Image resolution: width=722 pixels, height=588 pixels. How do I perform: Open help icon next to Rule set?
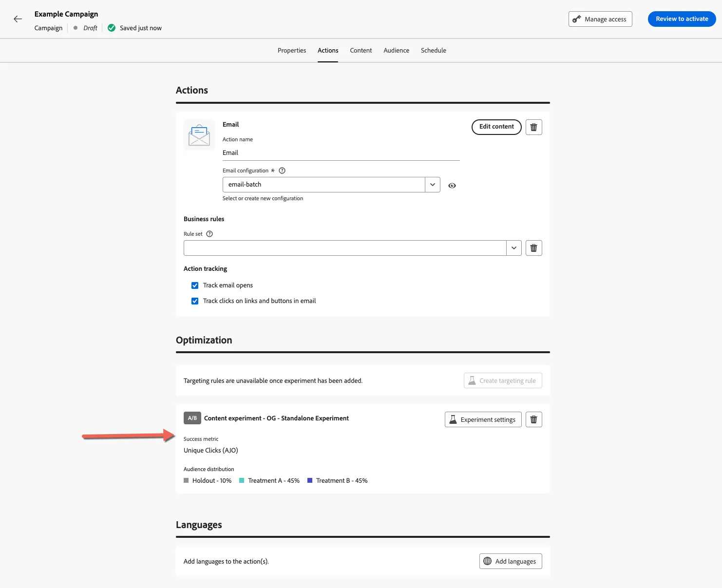[x=209, y=234]
